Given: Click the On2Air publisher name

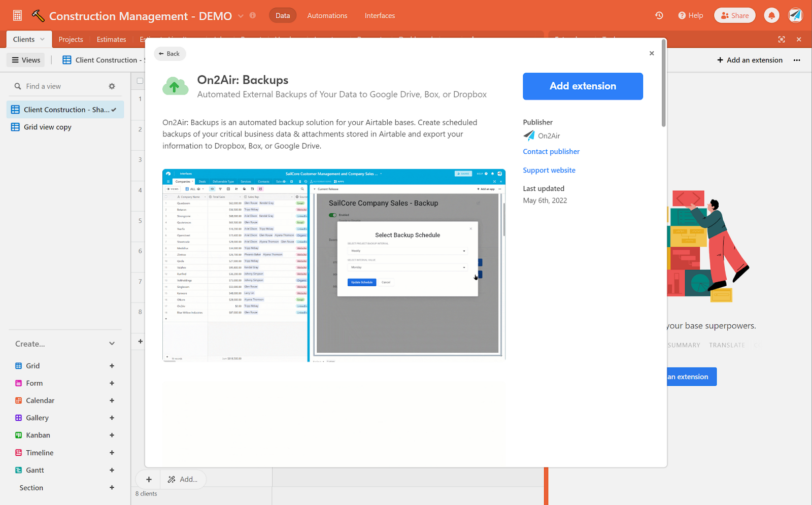Looking at the screenshot, I should (x=549, y=136).
